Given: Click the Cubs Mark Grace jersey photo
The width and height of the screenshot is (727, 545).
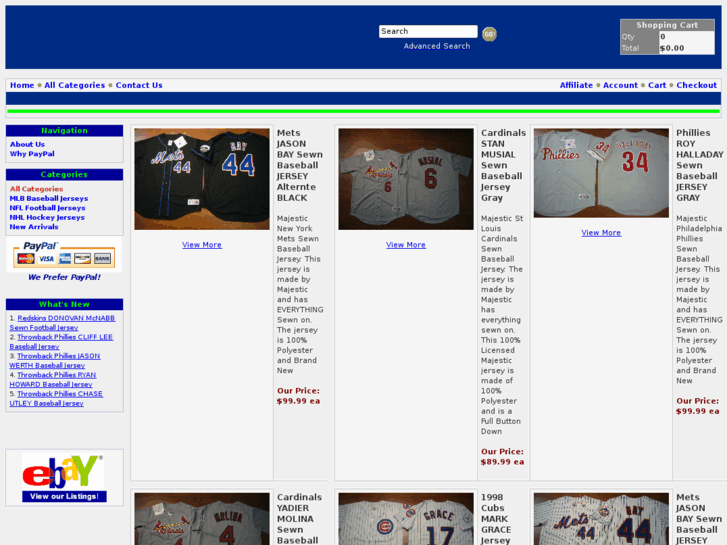Looking at the screenshot, I should (x=406, y=519).
